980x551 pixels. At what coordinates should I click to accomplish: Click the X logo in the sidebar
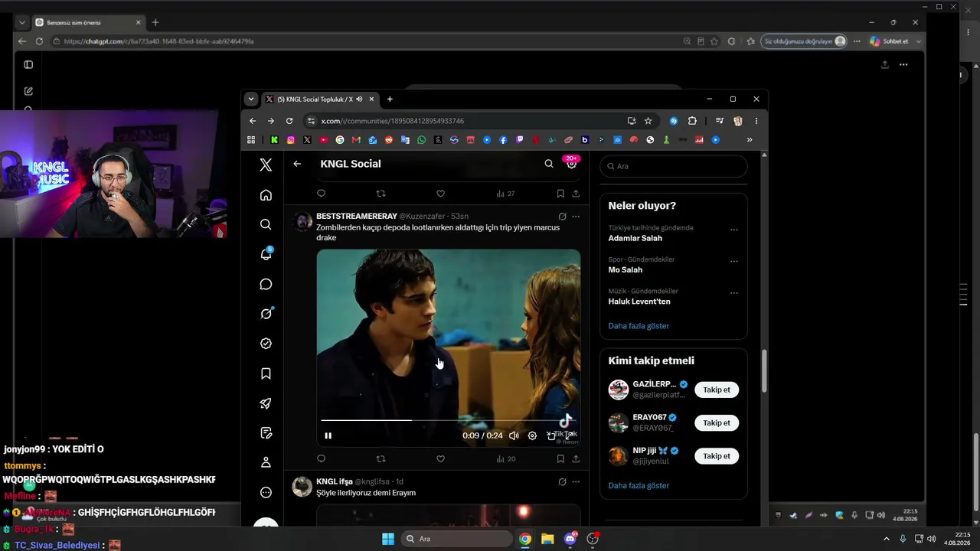[x=266, y=165]
